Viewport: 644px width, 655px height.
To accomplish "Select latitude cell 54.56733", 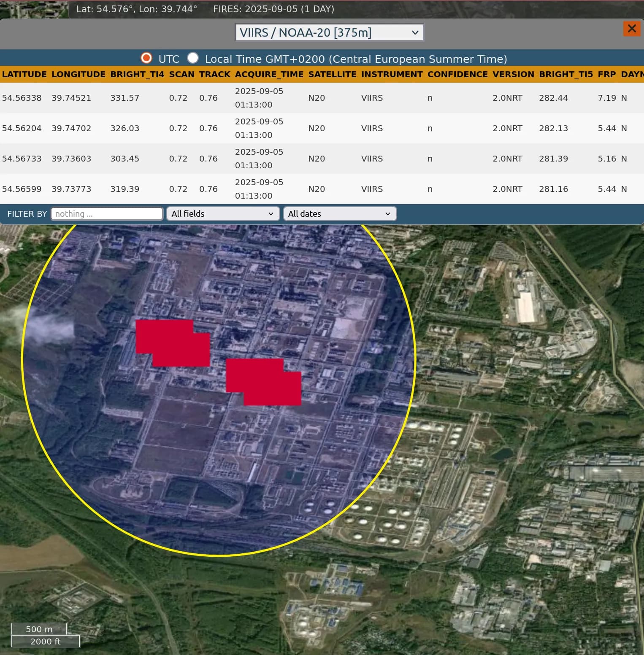I will [x=22, y=159].
